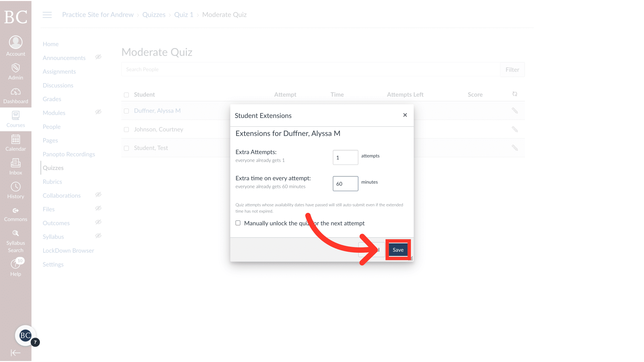Image resolution: width=644 pixels, height=362 pixels.
Task: Navigate to Quizzes in the course menu
Action: 53,168
